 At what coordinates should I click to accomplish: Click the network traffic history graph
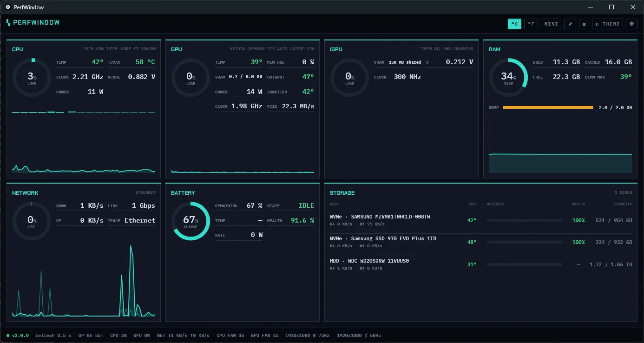(x=84, y=281)
